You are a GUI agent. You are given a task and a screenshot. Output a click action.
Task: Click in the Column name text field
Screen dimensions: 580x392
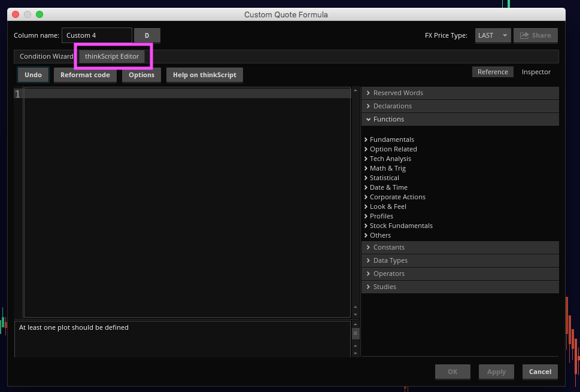tap(96, 35)
